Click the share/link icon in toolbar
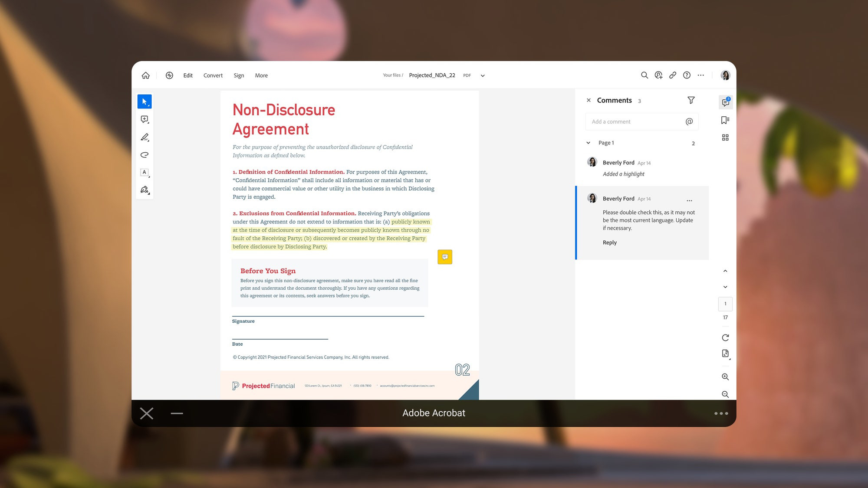 click(x=672, y=75)
